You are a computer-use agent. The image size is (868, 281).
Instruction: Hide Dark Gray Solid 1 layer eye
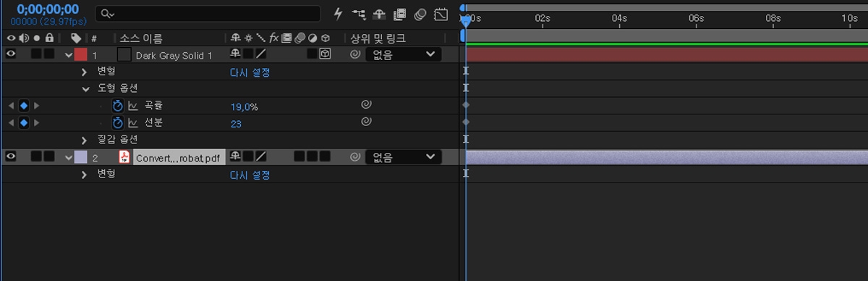click(11, 54)
